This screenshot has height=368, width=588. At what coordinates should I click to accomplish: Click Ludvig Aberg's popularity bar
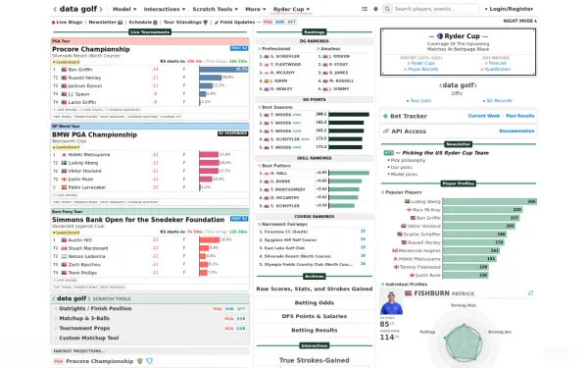[x=489, y=201]
